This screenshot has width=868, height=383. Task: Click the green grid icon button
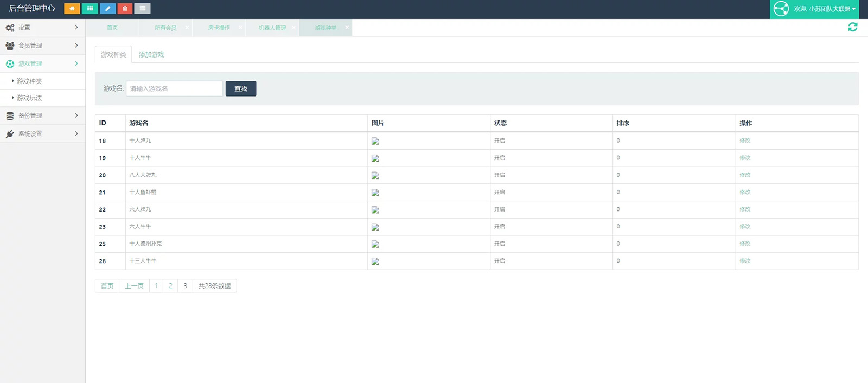90,9
